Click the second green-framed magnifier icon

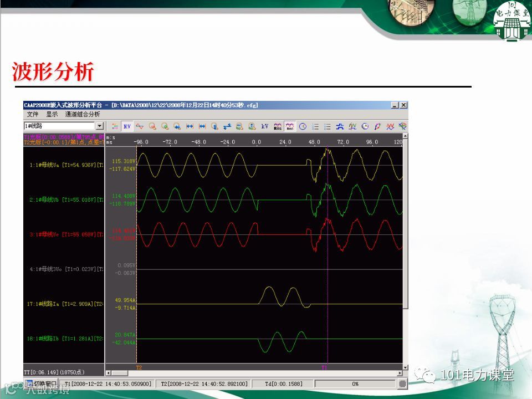252,126
